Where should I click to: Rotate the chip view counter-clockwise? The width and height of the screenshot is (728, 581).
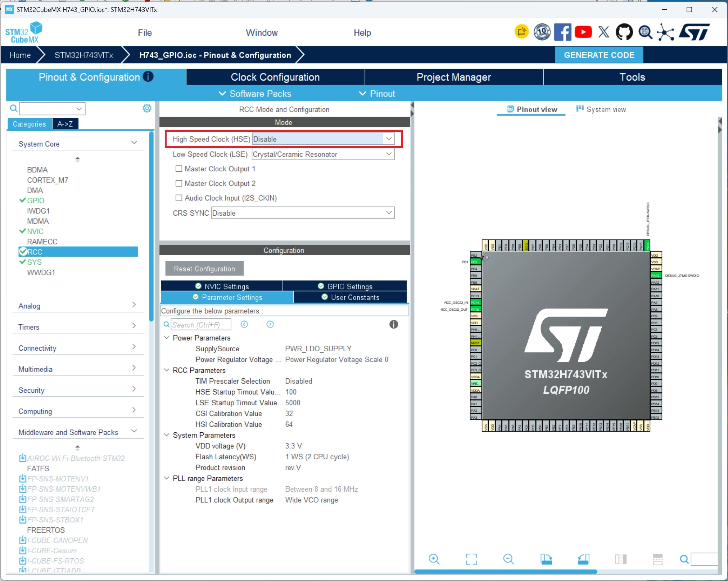pyautogui.click(x=583, y=559)
